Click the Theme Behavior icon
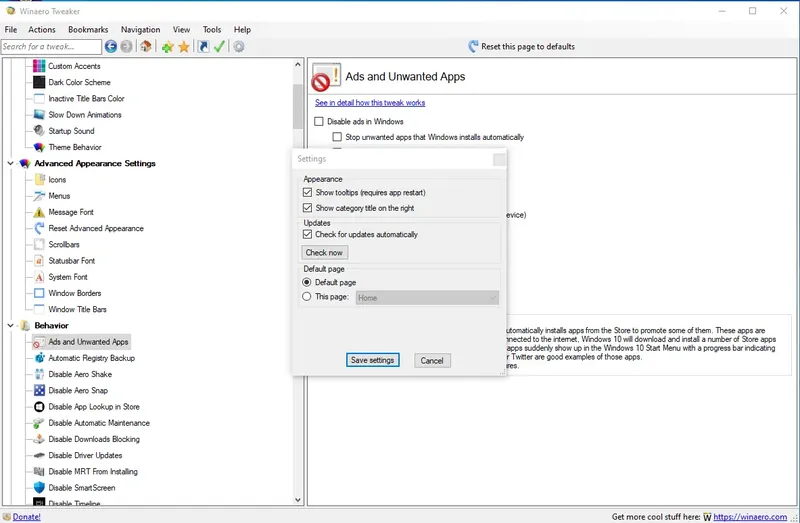The height and width of the screenshot is (523, 800). click(39, 147)
